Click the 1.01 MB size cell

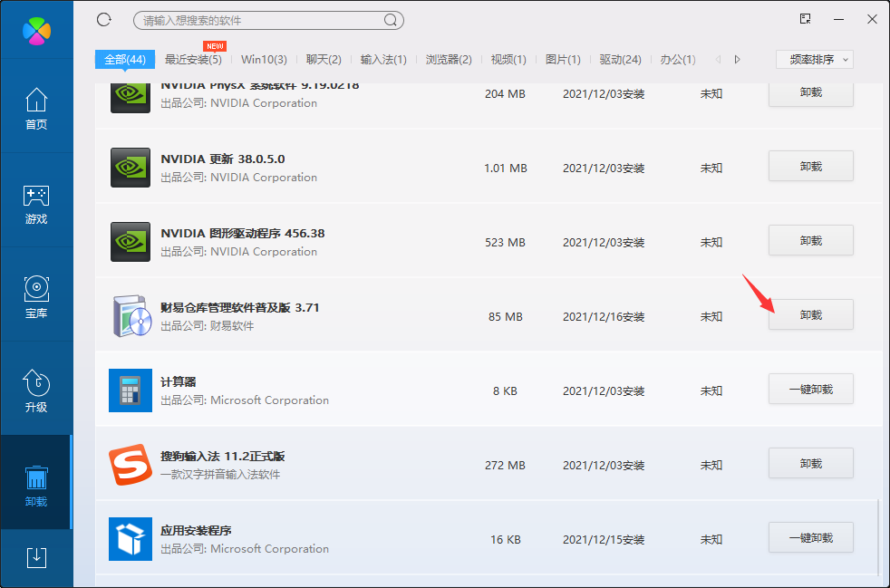coord(505,168)
